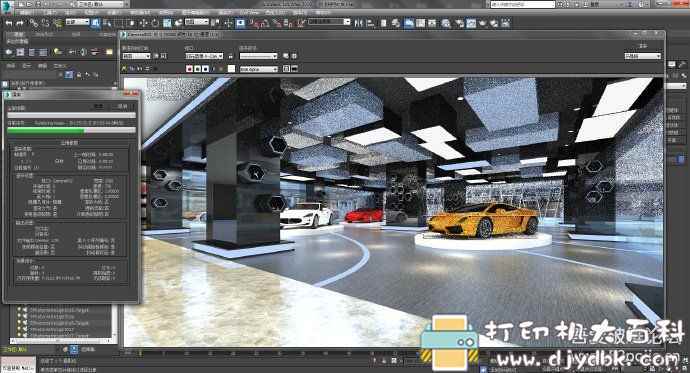Toggle 3D Snaps in main toolbar

254,23
